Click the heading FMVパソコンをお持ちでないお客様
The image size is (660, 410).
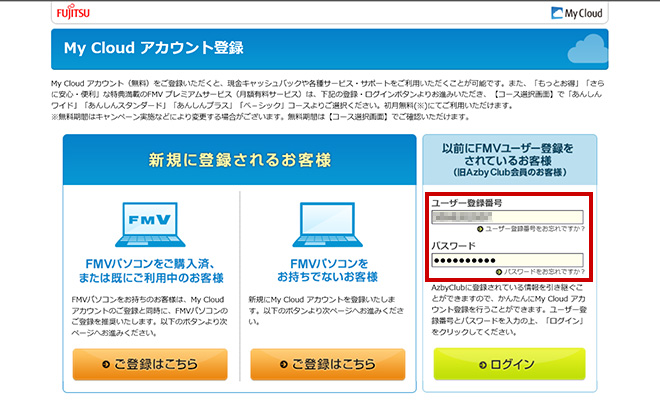[x=328, y=270]
